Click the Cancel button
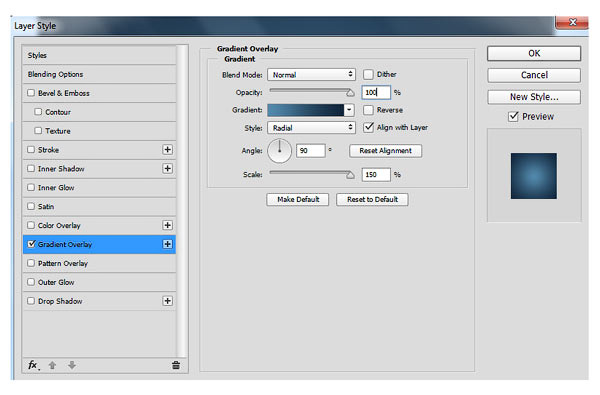The height and width of the screenshot is (395, 600). pyautogui.click(x=534, y=75)
